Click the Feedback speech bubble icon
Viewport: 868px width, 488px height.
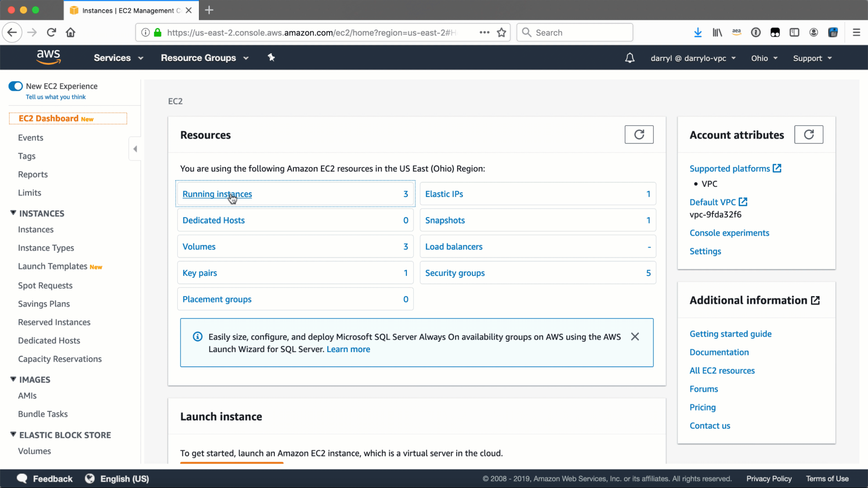point(22,478)
